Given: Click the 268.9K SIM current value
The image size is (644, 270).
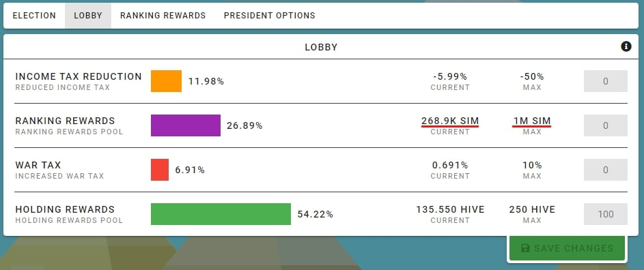Looking at the screenshot, I should [450, 121].
